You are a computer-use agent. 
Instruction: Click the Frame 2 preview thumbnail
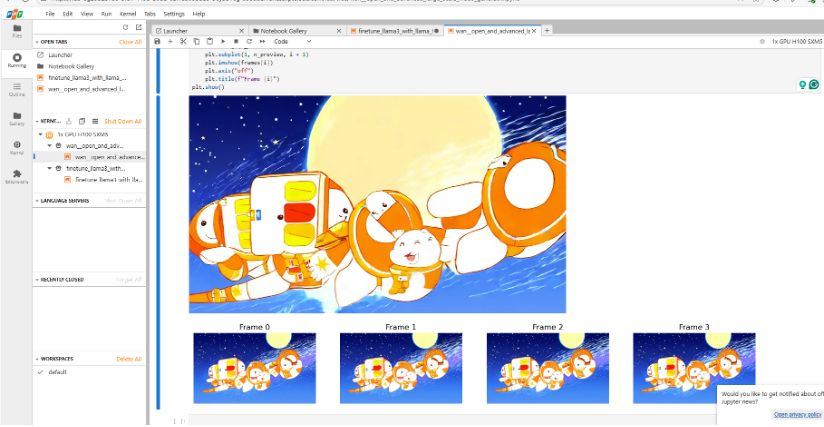click(x=547, y=368)
